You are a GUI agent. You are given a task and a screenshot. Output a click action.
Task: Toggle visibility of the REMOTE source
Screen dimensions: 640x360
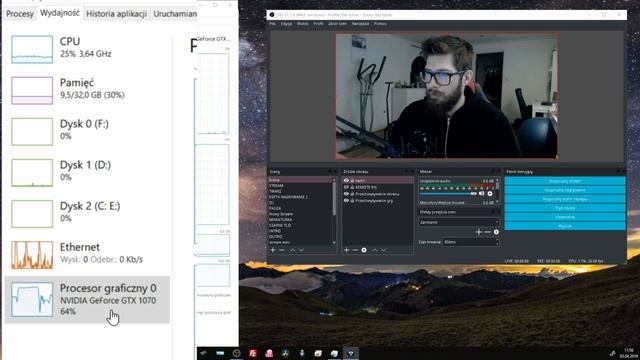(x=346, y=187)
